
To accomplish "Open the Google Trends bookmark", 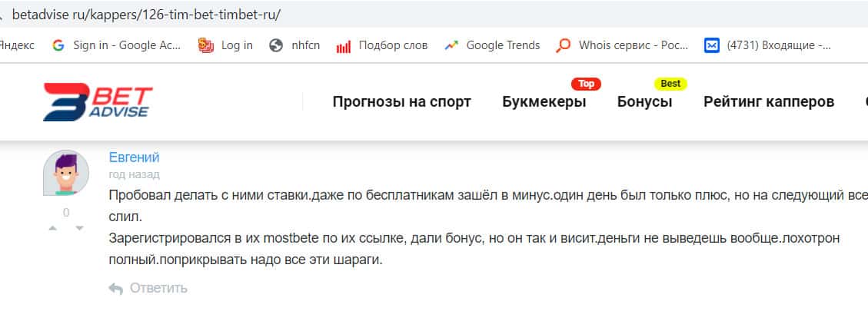I will point(492,45).
